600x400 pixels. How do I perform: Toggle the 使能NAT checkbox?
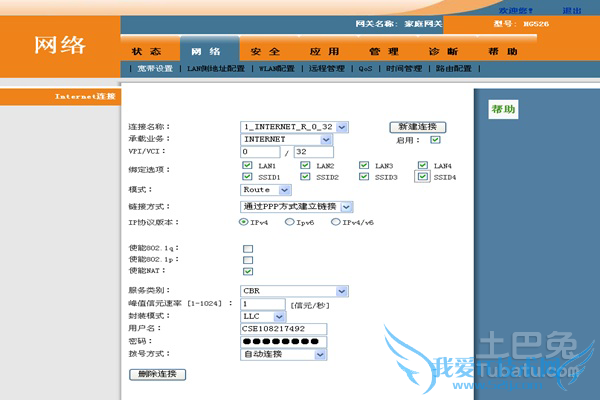tap(248, 271)
